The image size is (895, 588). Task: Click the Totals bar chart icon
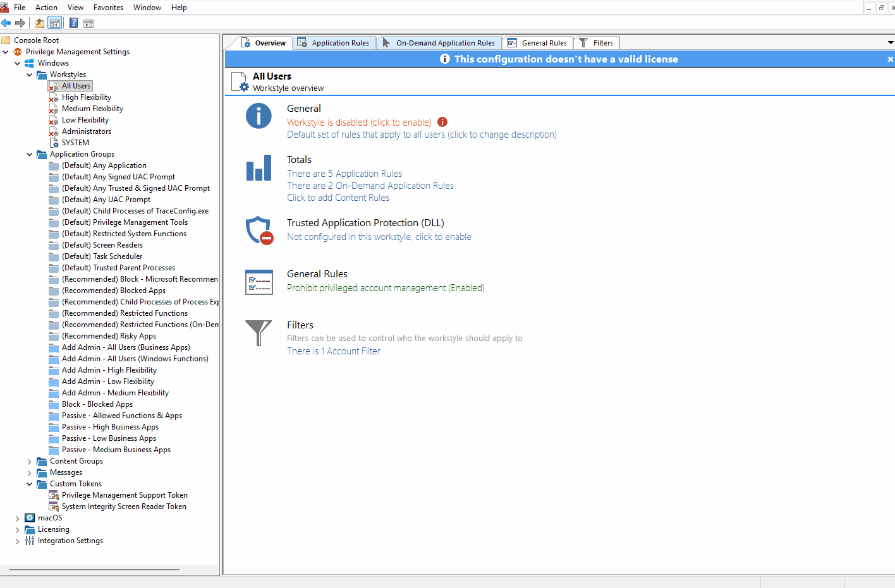(x=259, y=167)
